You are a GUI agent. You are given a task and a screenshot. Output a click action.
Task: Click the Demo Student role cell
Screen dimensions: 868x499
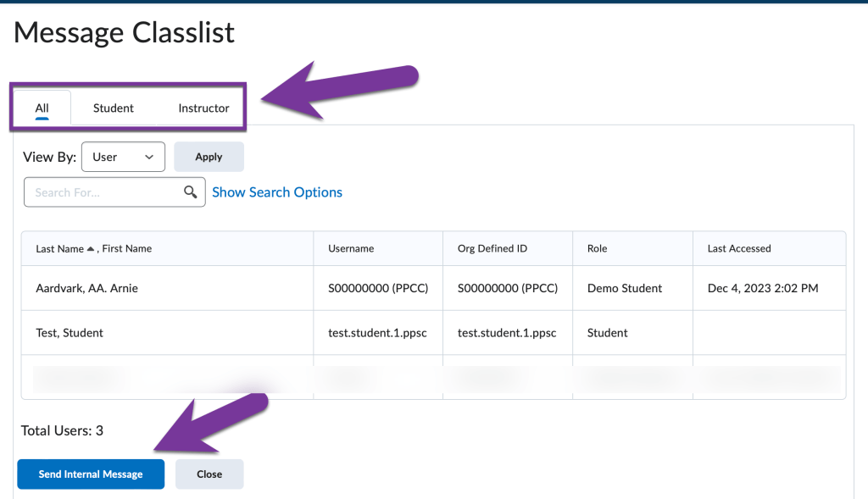[x=624, y=288]
